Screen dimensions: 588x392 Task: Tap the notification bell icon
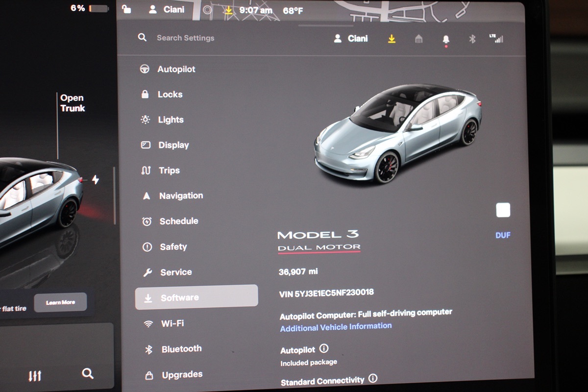coord(446,39)
